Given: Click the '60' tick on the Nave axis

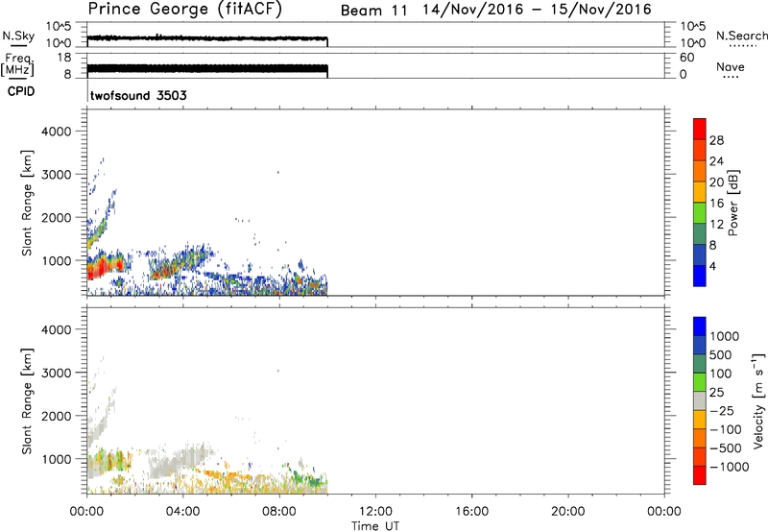Looking at the screenshot, I should point(686,58).
